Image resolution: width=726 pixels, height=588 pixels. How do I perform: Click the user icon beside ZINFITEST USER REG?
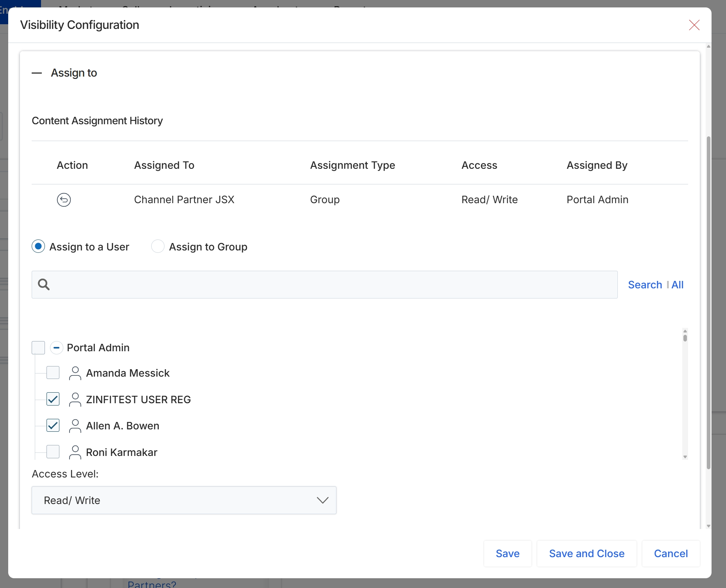[75, 400]
